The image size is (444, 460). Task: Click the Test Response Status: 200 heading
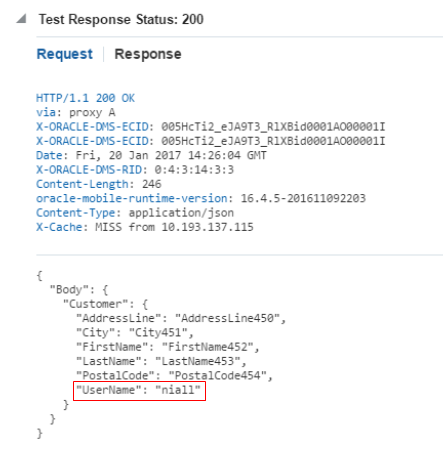tap(121, 19)
